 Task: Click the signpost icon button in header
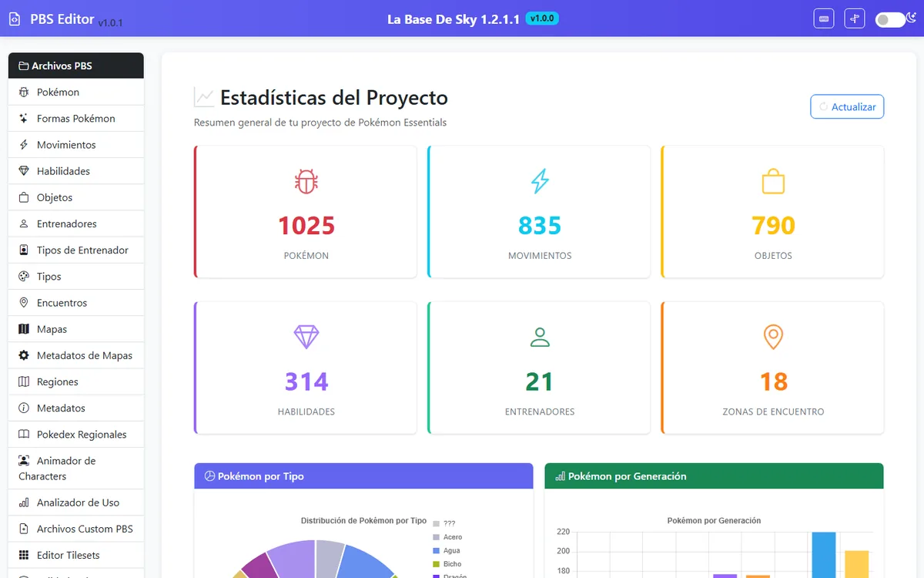pos(855,19)
